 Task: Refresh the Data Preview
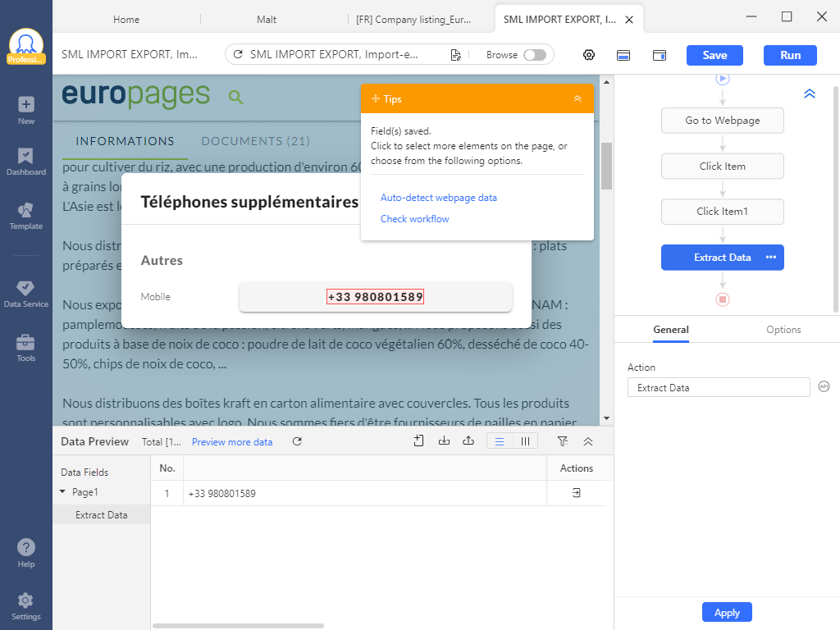(297, 441)
